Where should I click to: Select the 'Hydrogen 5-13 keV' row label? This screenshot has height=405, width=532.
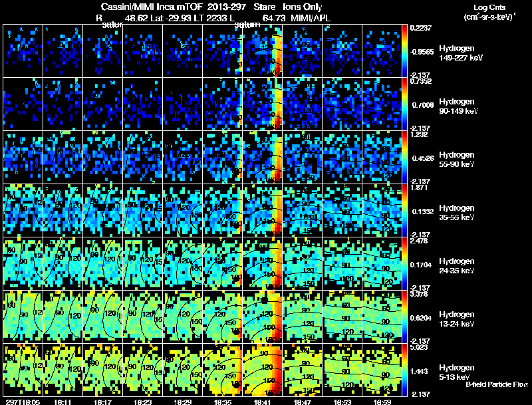[457, 372]
